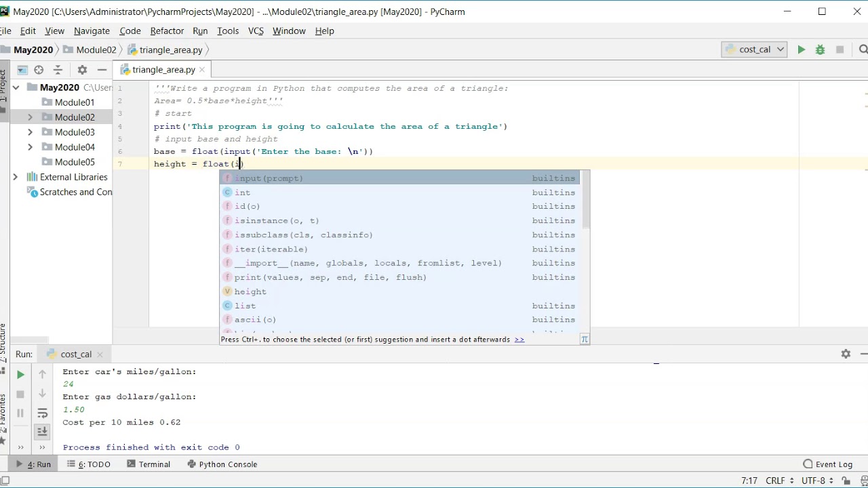Click the up arrow in the Run panel
The width and height of the screenshot is (868, 488).
42,374
